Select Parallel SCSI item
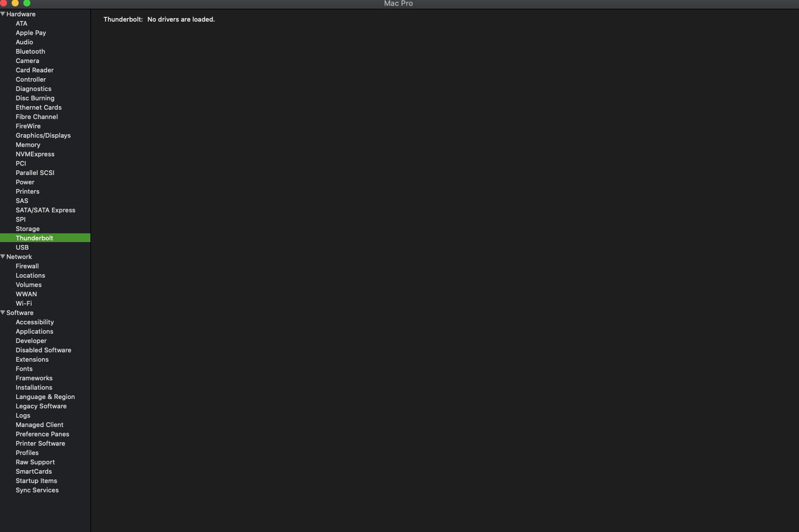 pyautogui.click(x=35, y=173)
